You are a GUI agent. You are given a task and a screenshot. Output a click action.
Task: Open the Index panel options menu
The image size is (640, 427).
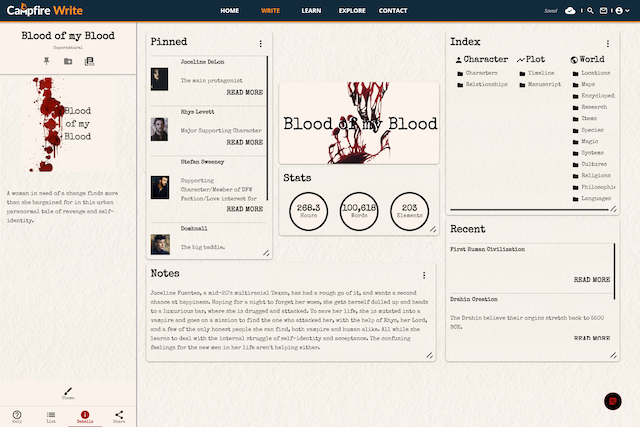point(608,43)
